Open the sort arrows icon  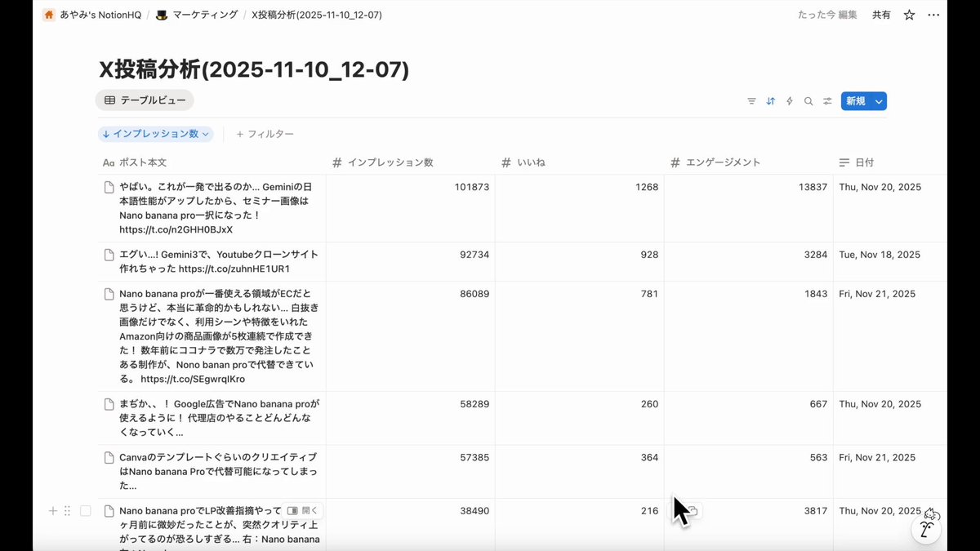[770, 101]
